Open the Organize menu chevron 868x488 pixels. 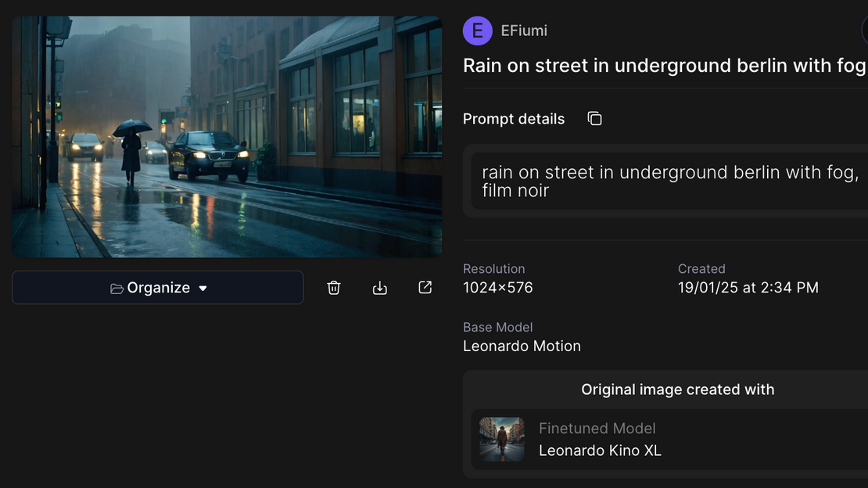[203, 288]
